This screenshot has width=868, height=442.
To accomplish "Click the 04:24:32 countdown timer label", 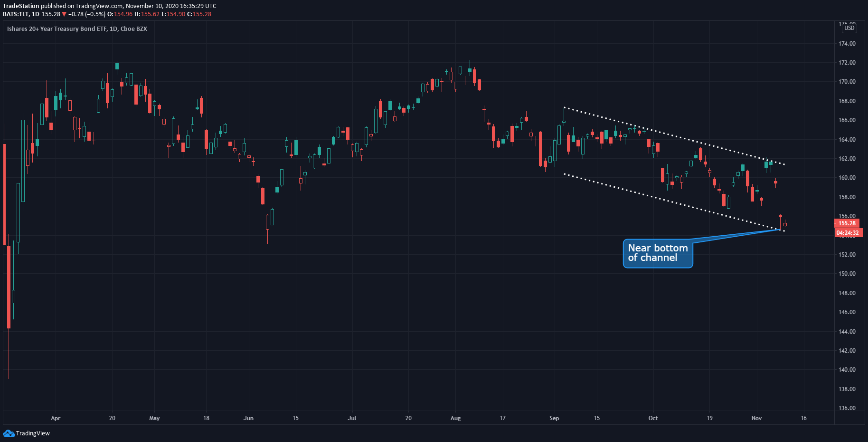I will click(848, 233).
